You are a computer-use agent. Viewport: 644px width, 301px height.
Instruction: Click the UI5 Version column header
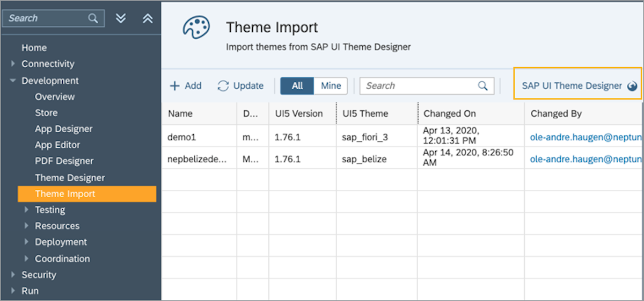pos(302,113)
